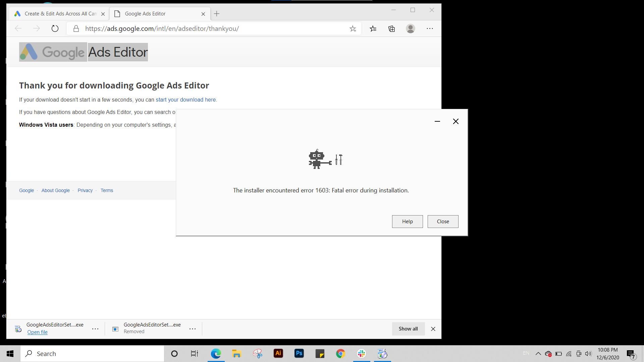644x362 pixels.
Task: Open the downloaded file link
Action: [x=37, y=332]
